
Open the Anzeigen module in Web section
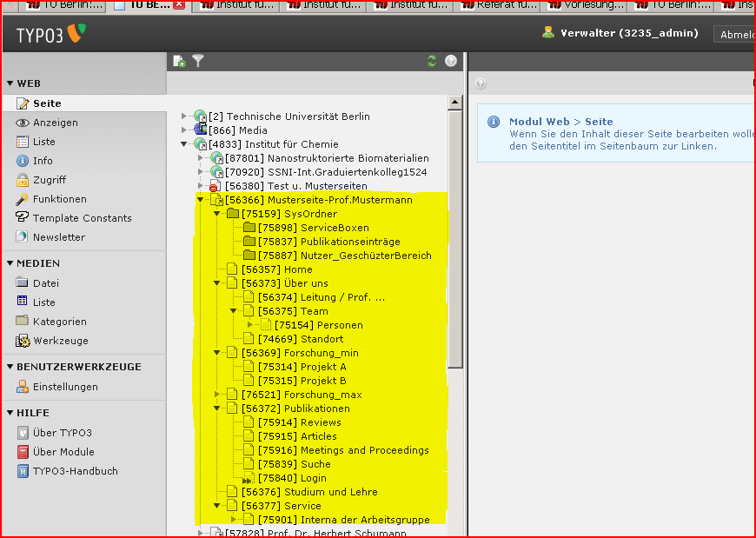pyautogui.click(x=55, y=123)
